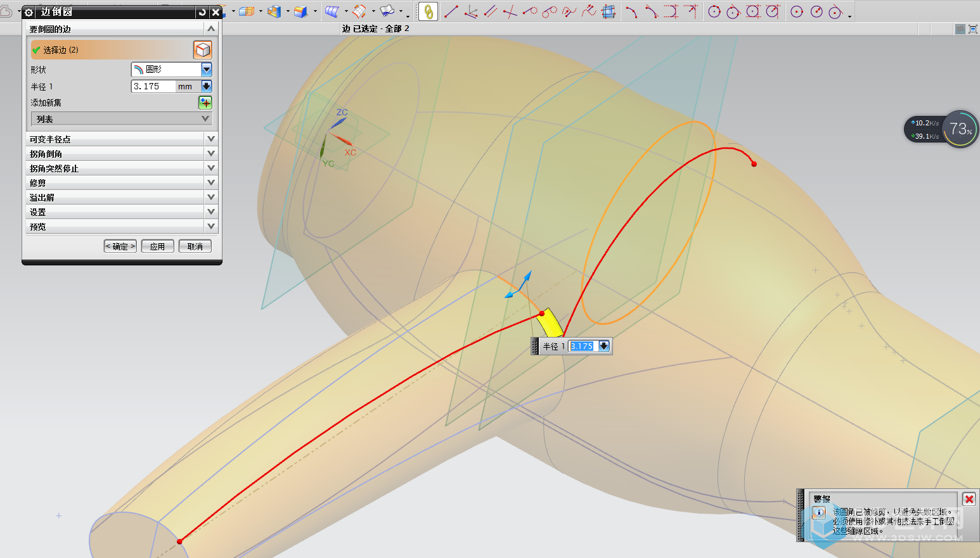Select the line tangent to circle tool
Viewport: 980px width, 558px height.
coord(530,11)
